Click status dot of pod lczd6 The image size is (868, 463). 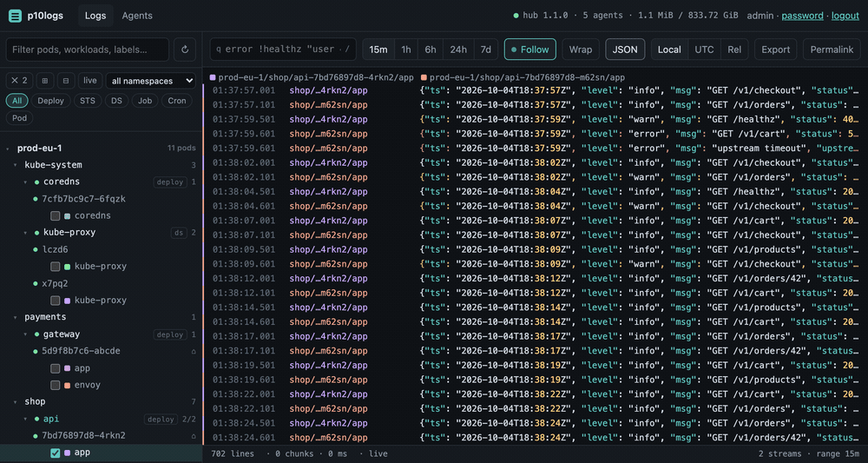point(36,250)
